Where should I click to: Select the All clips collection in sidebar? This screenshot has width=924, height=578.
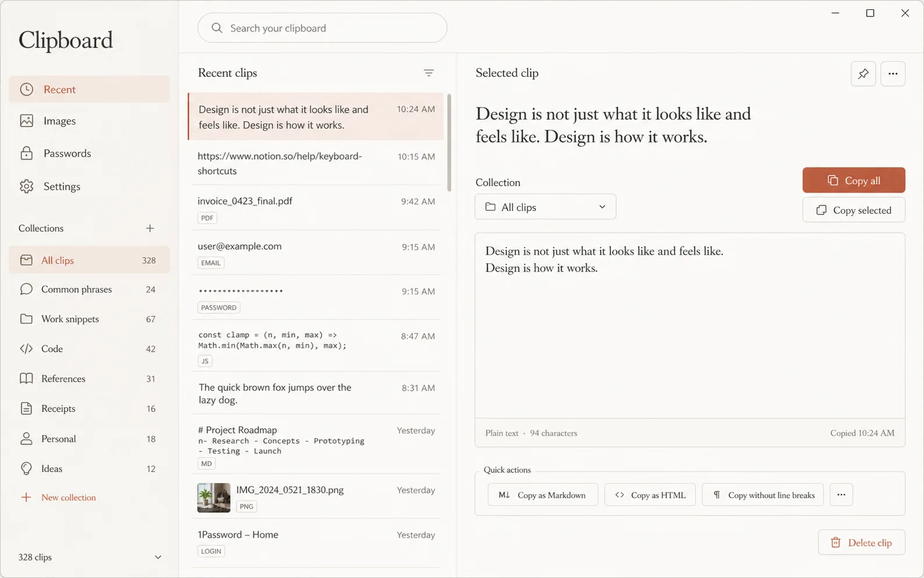coord(89,260)
